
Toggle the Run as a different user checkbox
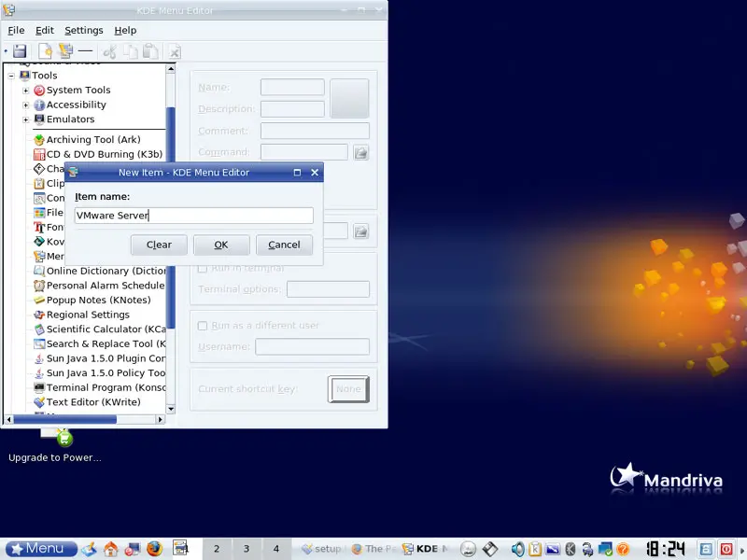click(x=202, y=326)
